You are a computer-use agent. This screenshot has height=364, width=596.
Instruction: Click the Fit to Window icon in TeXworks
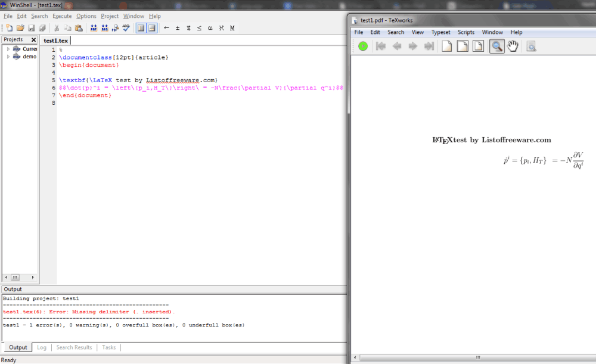pos(478,46)
